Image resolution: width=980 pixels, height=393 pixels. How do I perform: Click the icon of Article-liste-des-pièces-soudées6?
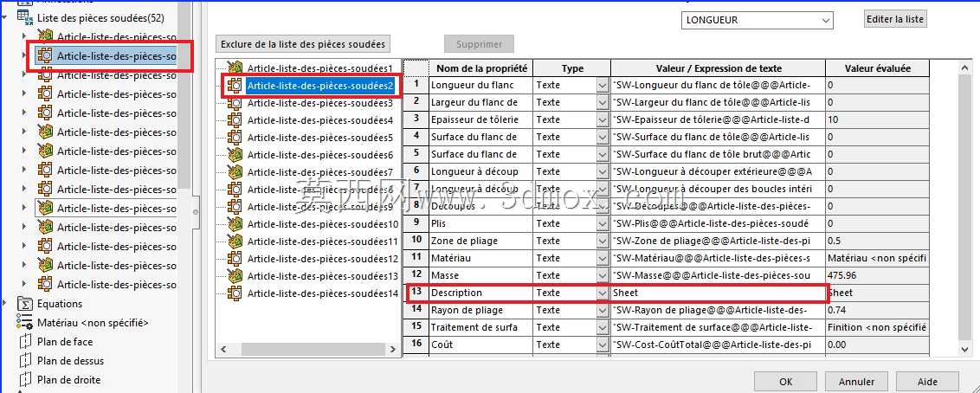(x=235, y=154)
